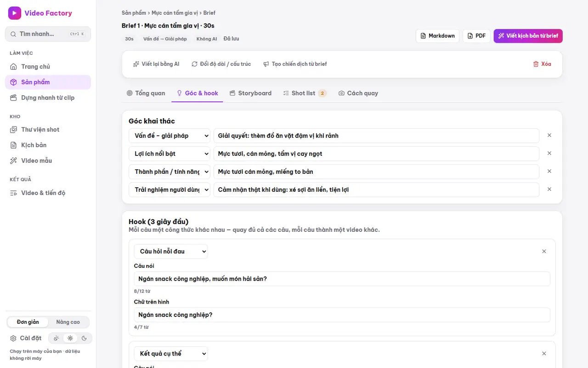
Task: Expand the 'Thành phần / tính năng' dropdown
Action: [x=169, y=172]
